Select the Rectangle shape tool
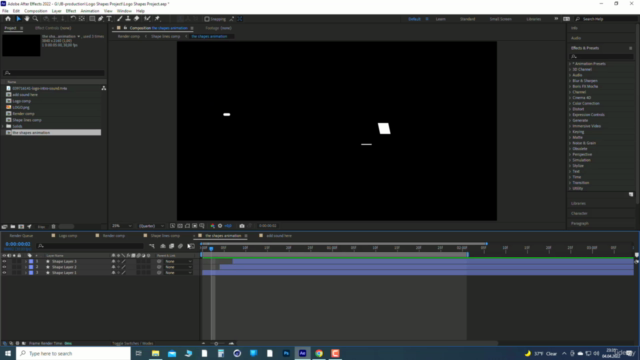This screenshot has height=360, width=640. coord(92,19)
